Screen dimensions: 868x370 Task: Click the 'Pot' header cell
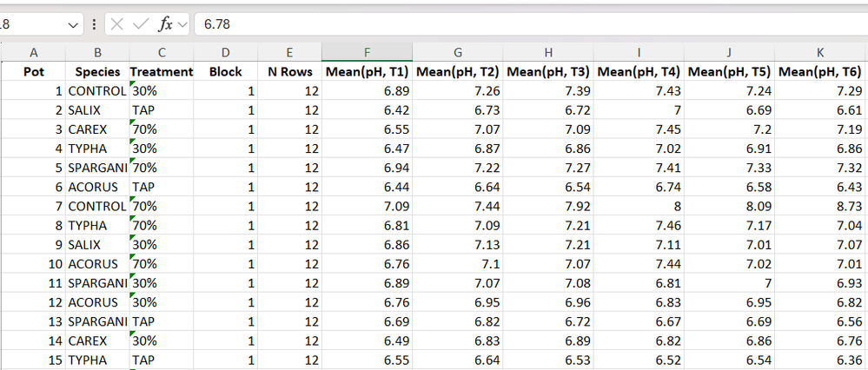(x=34, y=71)
